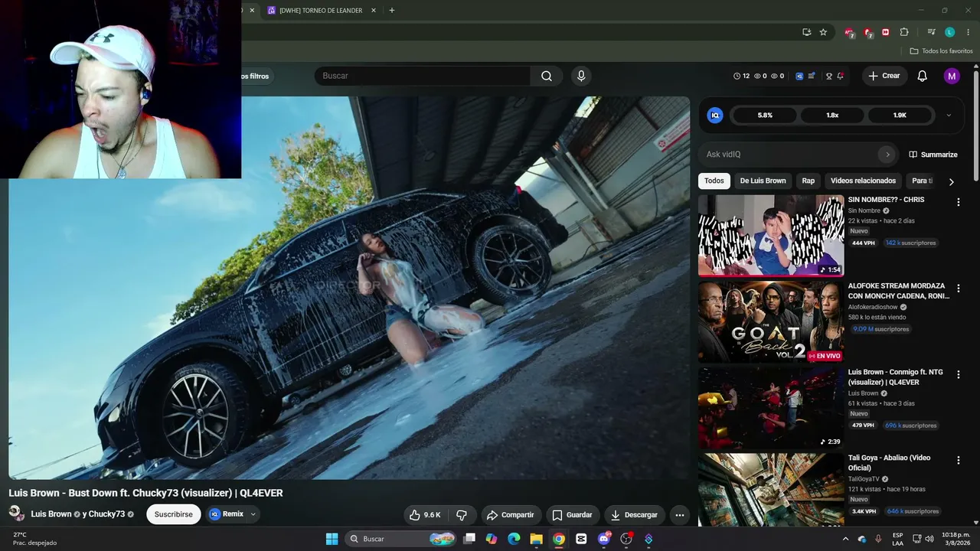Open YouTube notifications bell
Viewport: 980px width, 551px height.
point(923,76)
